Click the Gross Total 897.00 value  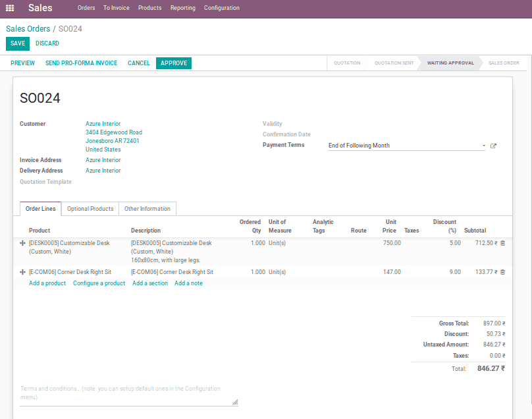[494, 323]
